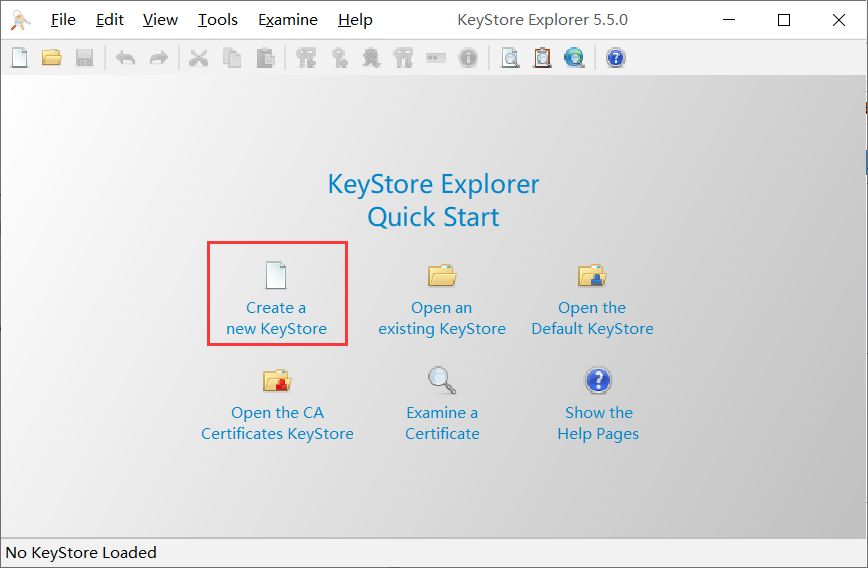Click the Import Trusted Certificate toolbar icon
This screenshot has width=868, height=568.
pos(371,58)
